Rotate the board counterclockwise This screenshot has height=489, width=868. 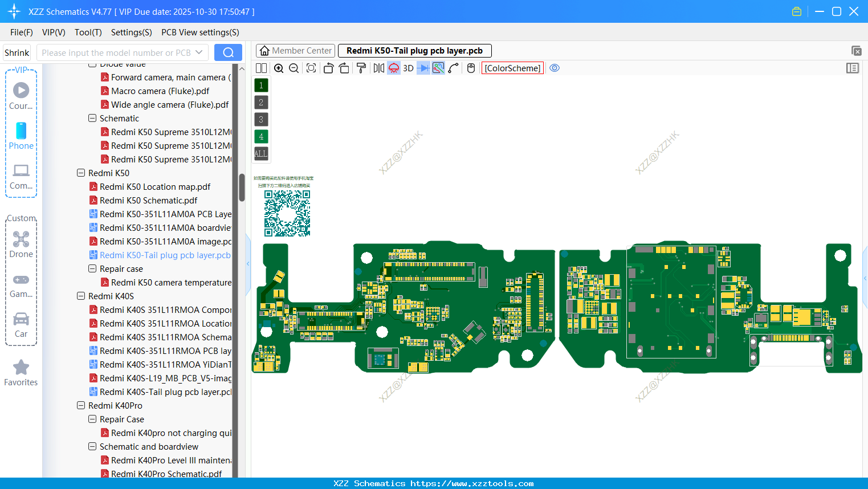pos(328,68)
